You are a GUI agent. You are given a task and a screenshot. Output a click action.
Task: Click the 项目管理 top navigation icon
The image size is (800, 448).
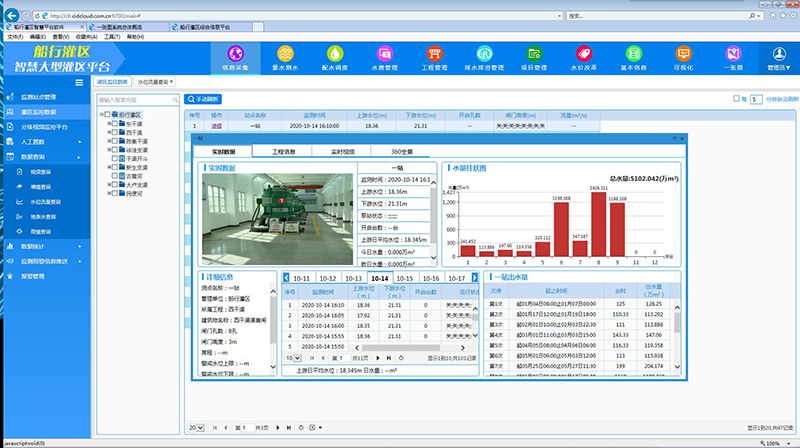[535, 54]
